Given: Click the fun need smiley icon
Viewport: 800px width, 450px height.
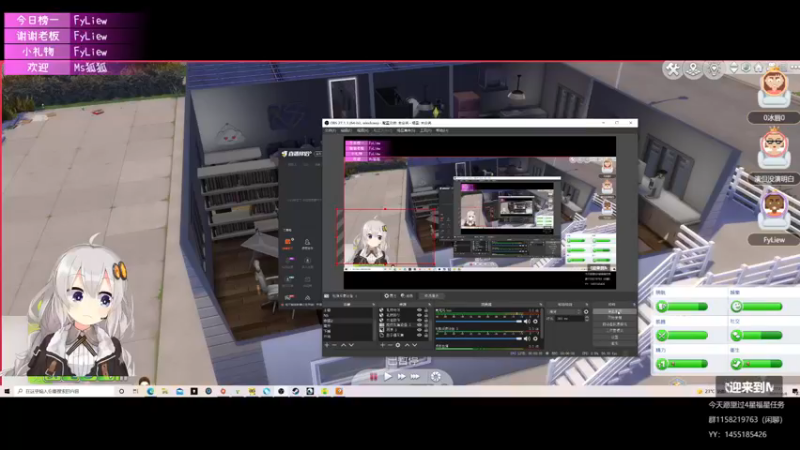Looking at the screenshot, I should coord(736,306).
